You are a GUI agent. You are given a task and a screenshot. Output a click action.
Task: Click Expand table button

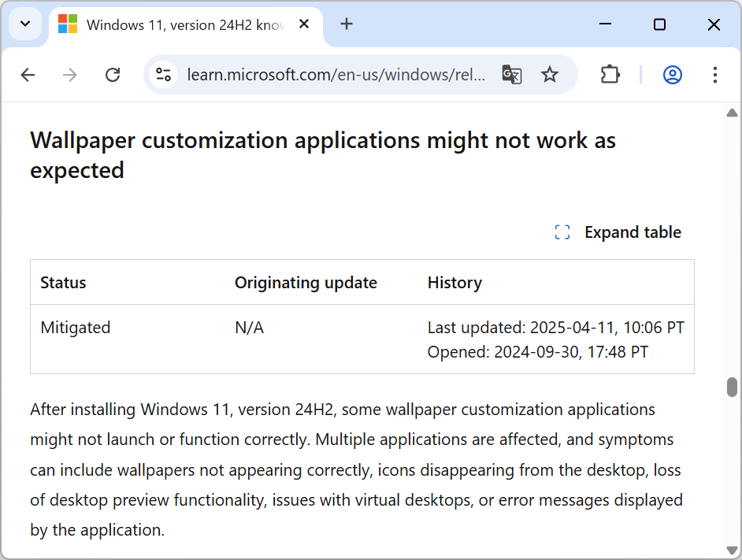(x=618, y=232)
